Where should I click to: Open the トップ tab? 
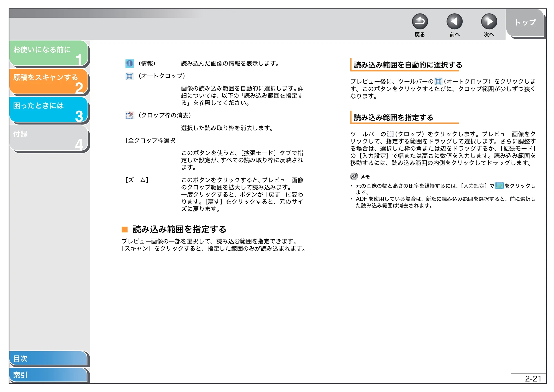[525, 23]
